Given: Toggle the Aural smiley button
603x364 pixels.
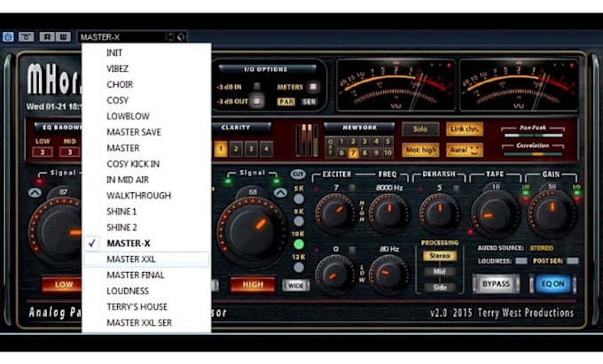Looking at the screenshot, I should (x=465, y=150).
